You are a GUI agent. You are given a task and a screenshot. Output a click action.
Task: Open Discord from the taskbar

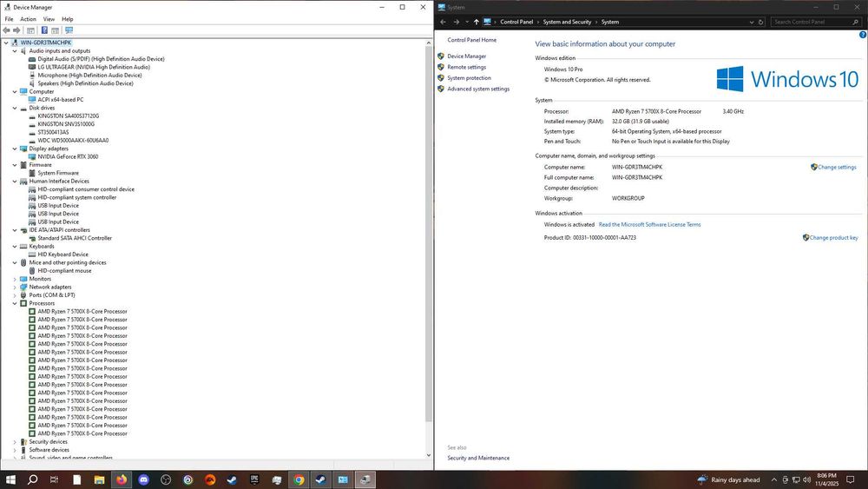tap(143, 479)
